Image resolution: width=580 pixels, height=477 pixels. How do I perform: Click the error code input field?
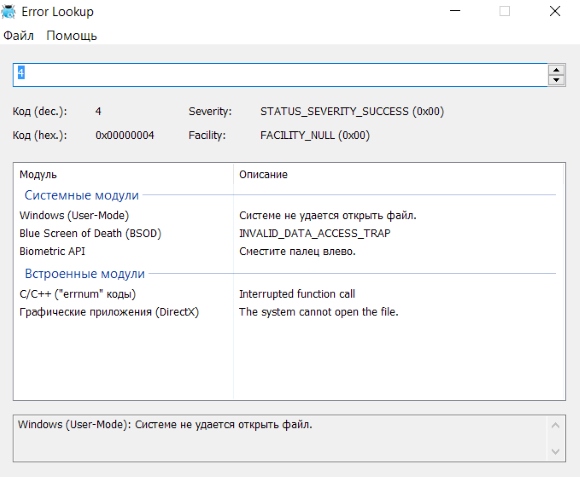pos(280,75)
